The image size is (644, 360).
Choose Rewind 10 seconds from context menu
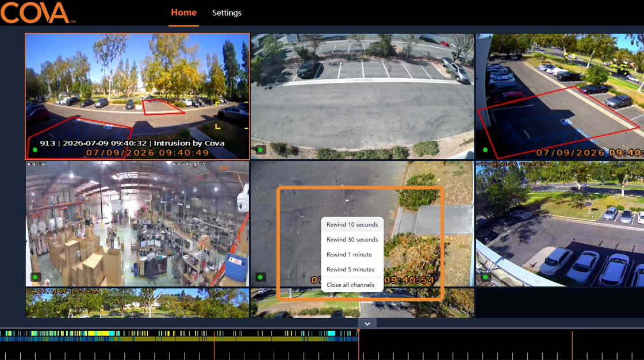click(352, 224)
